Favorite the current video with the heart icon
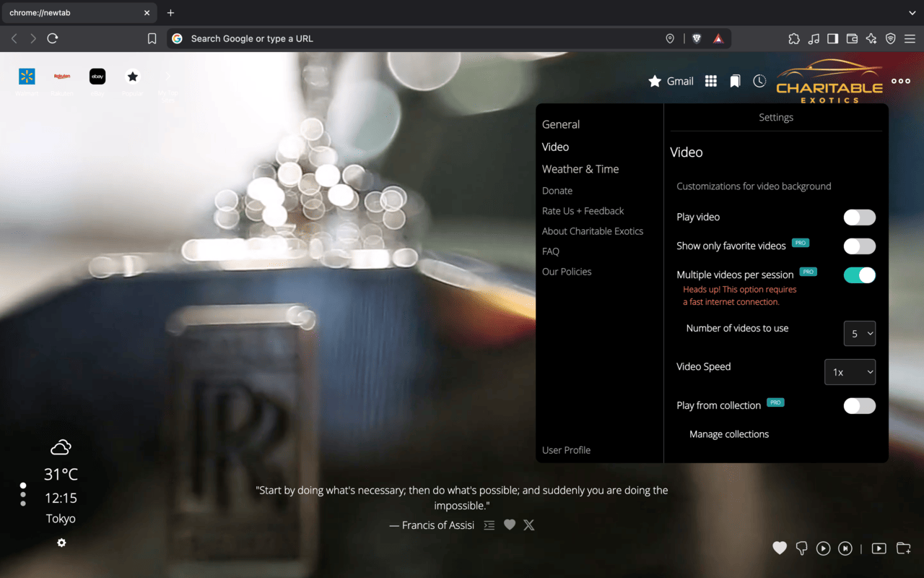 point(780,548)
